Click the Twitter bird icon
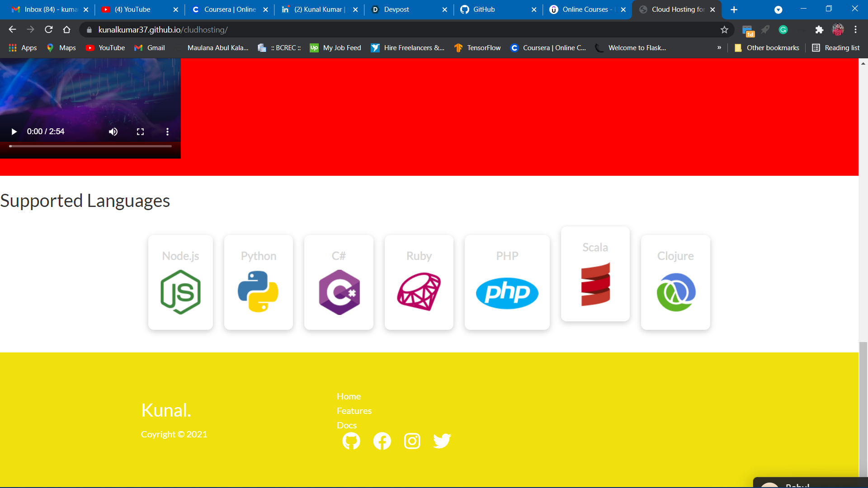The height and width of the screenshot is (488, 868). click(442, 441)
